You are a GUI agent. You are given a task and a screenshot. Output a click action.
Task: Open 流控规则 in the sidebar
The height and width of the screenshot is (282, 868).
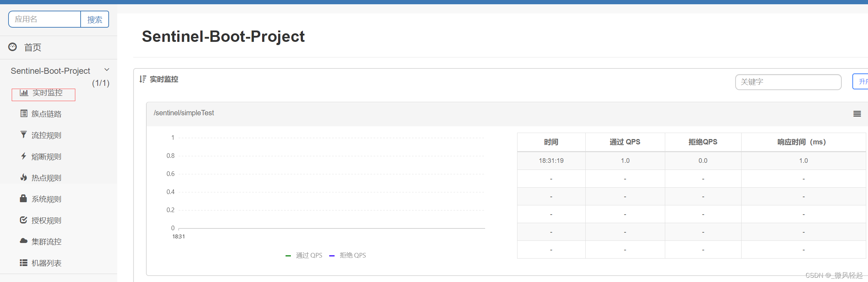(46, 135)
